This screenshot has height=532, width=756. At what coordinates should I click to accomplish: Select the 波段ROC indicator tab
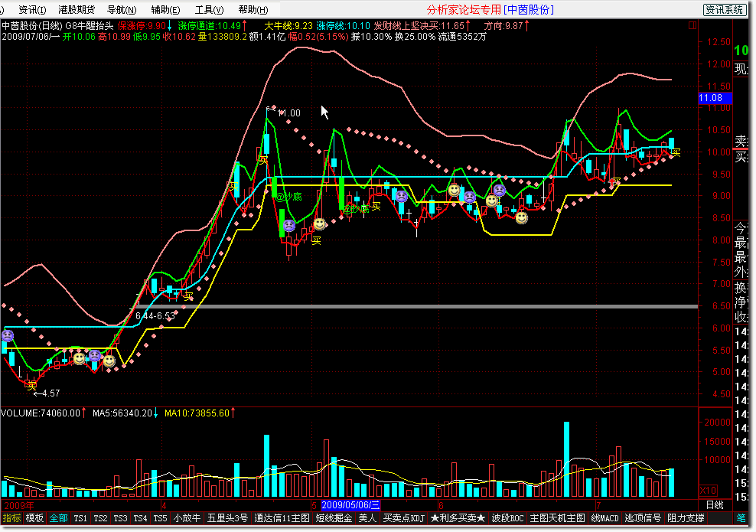(x=507, y=518)
